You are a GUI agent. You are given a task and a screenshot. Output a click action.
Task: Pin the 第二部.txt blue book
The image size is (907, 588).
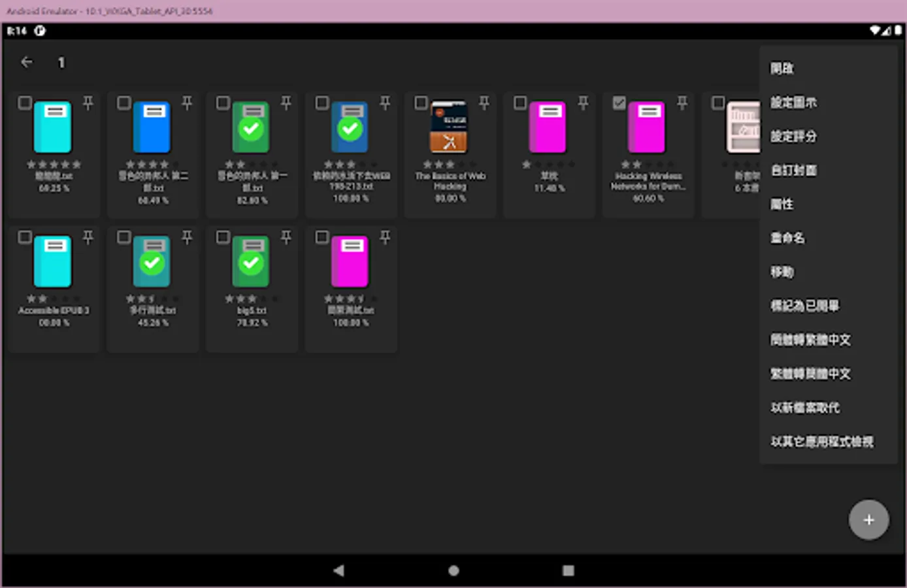(187, 103)
